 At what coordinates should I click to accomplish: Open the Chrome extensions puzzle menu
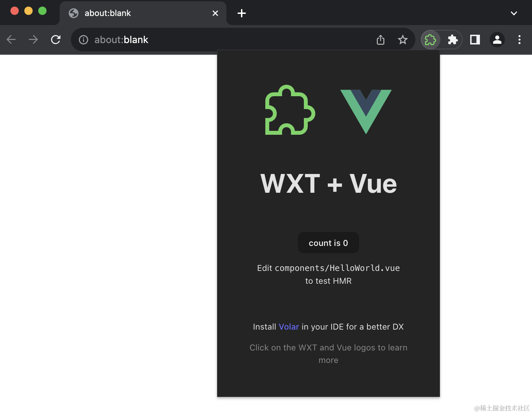[x=453, y=40]
